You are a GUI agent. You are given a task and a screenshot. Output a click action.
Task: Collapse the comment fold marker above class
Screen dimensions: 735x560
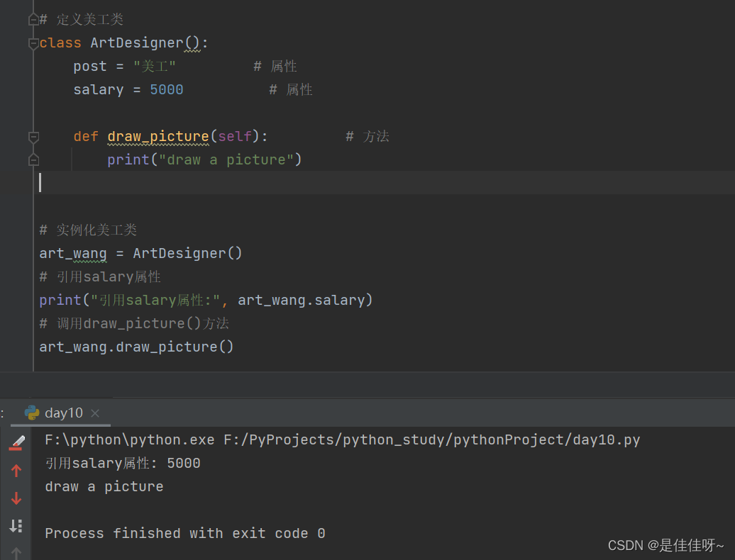point(33,20)
